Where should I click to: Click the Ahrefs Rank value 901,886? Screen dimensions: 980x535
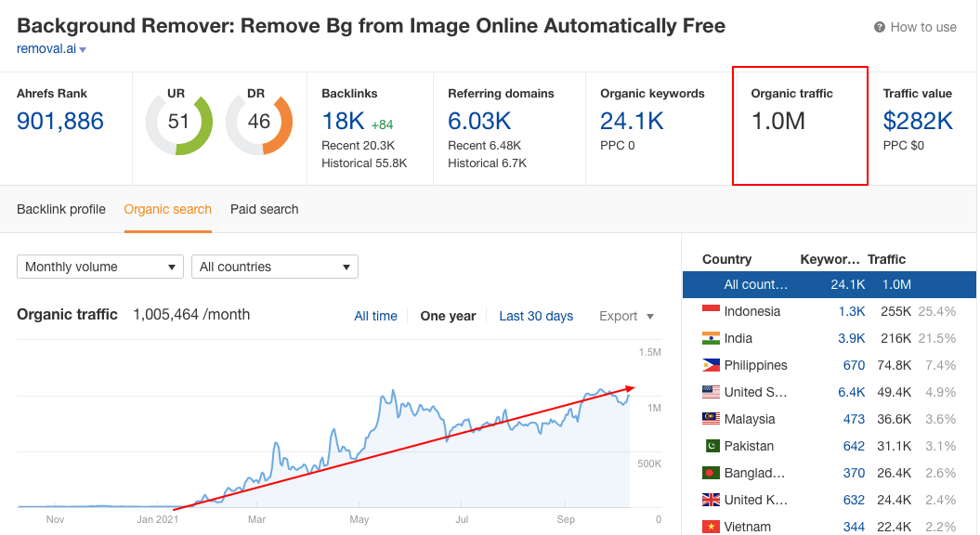pos(60,122)
